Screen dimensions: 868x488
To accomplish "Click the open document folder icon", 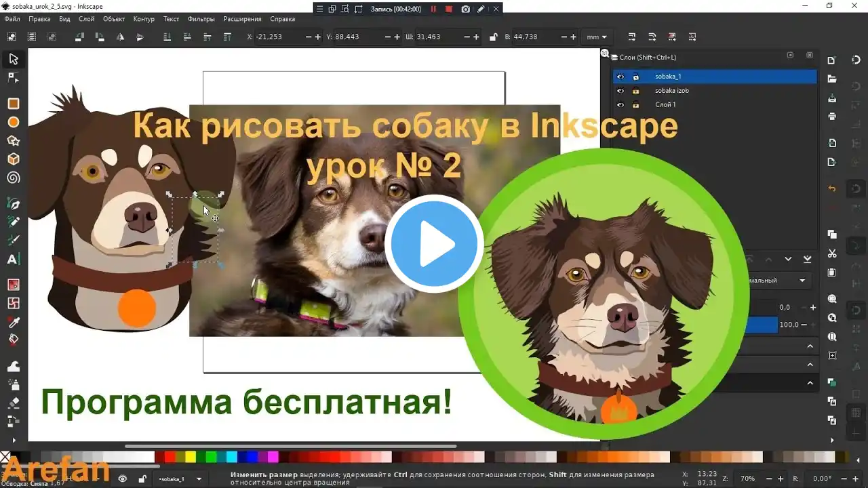I will point(832,79).
